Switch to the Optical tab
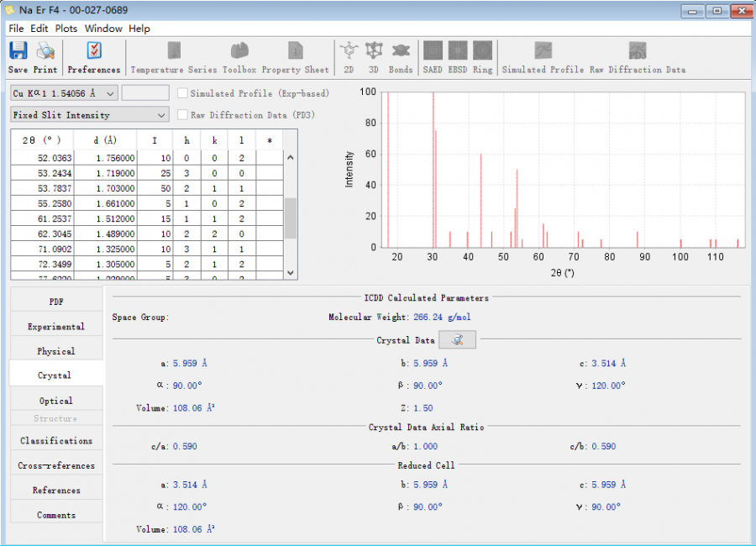The image size is (756, 546). point(56,401)
